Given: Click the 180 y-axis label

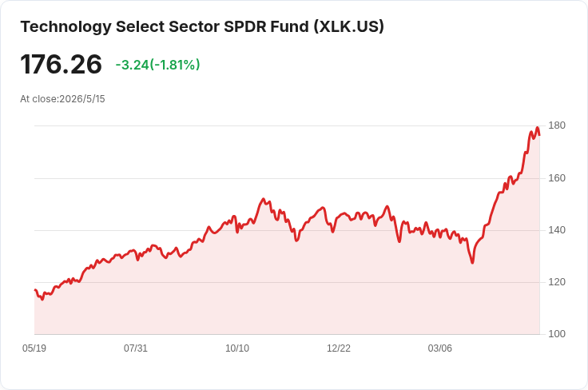Looking at the screenshot, I should (557, 125).
